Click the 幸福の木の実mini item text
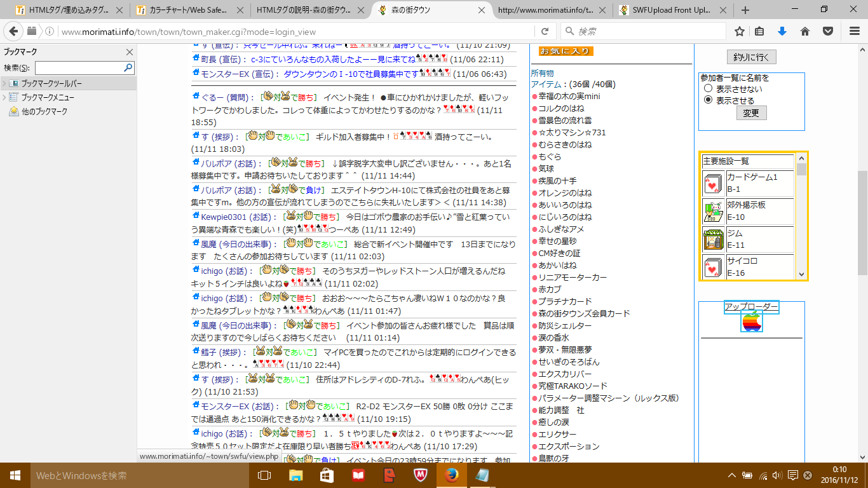Screen dimensions: 868x488 [x=569, y=96]
